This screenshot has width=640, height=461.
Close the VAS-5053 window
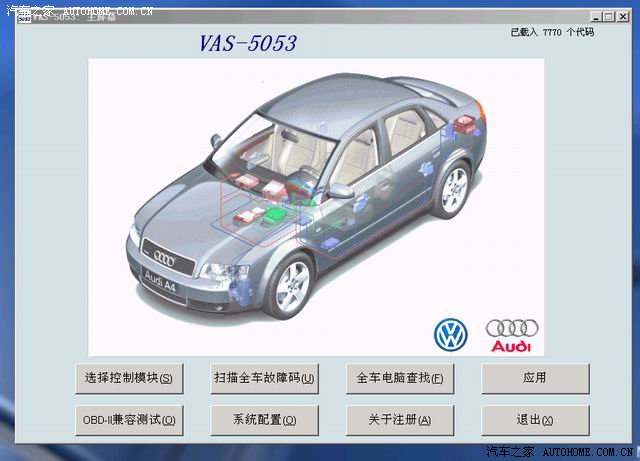point(623,17)
